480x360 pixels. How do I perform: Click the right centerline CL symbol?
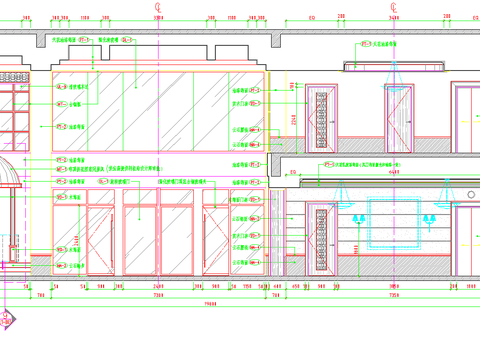[394, 7]
